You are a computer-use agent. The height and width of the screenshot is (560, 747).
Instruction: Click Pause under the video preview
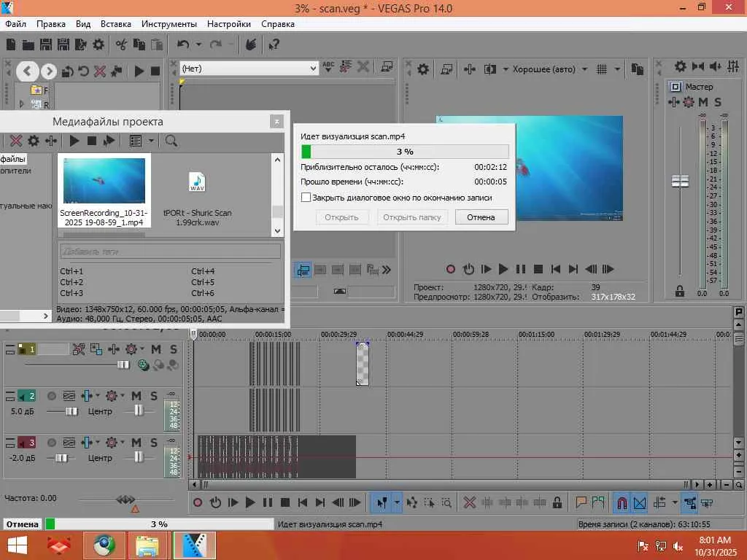[521, 269]
